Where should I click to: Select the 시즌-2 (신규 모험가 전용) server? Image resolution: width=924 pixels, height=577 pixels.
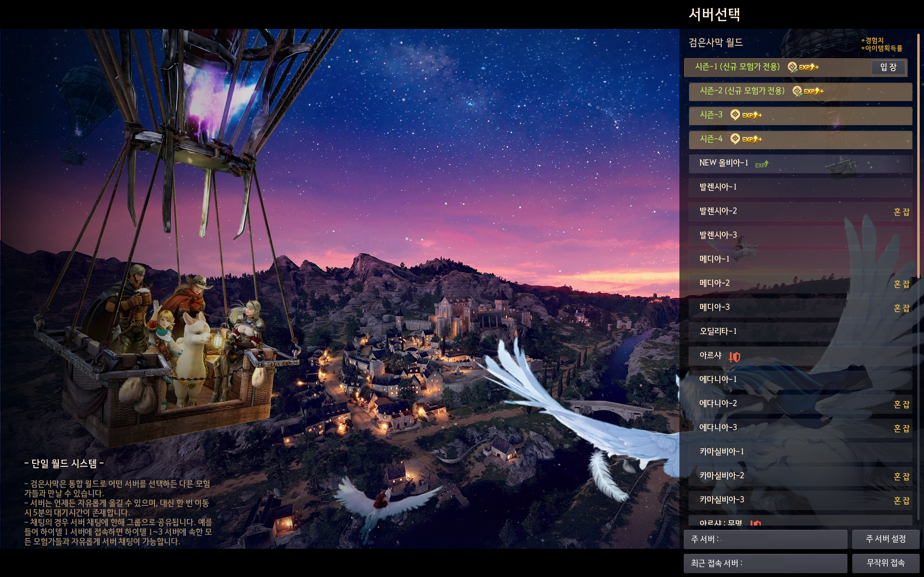point(800,91)
